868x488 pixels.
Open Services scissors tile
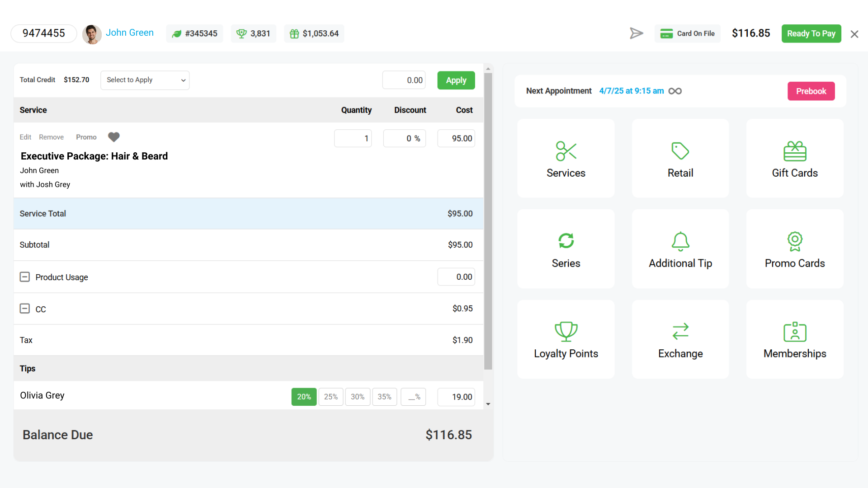(x=566, y=159)
